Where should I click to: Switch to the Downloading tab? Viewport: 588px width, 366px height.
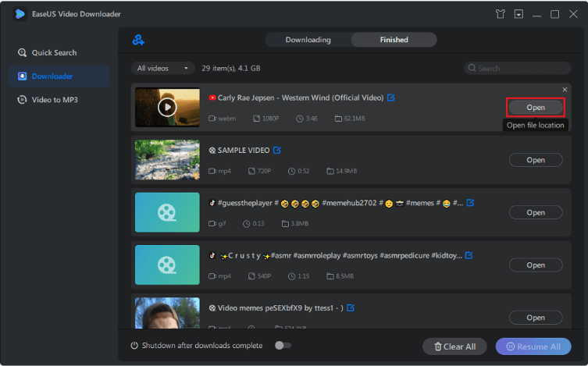pyautogui.click(x=308, y=40)
